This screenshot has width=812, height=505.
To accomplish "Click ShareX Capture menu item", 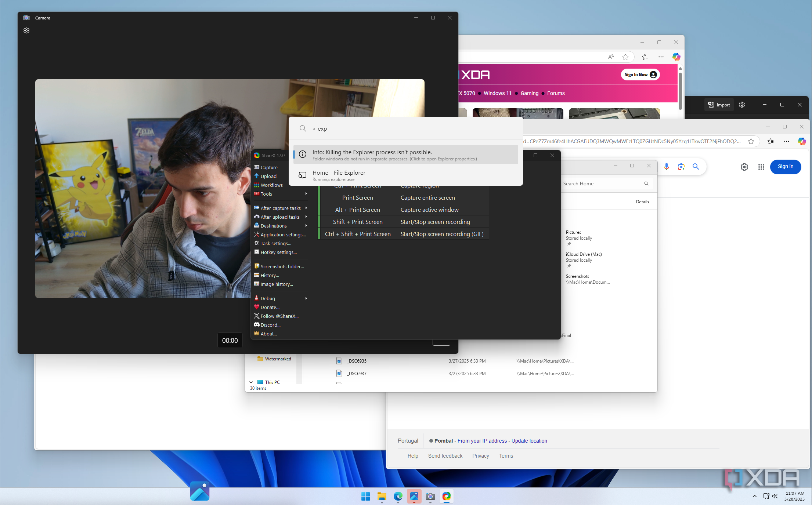I will [x=269, y=167].
